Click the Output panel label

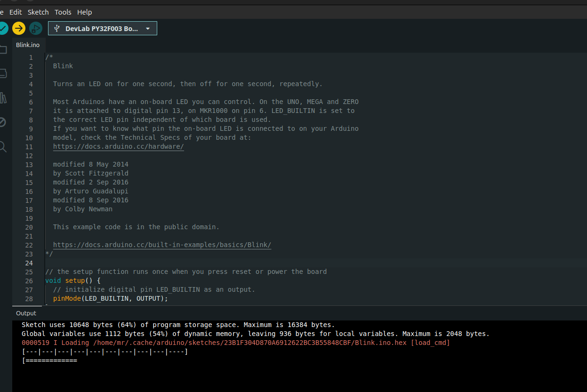[x=26, y=313]
